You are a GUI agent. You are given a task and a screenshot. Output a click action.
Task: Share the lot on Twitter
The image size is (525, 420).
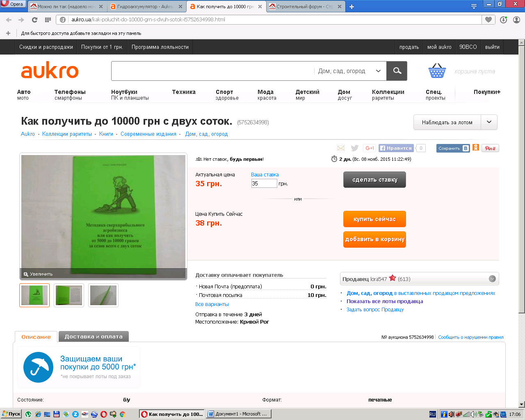[355, 148]
